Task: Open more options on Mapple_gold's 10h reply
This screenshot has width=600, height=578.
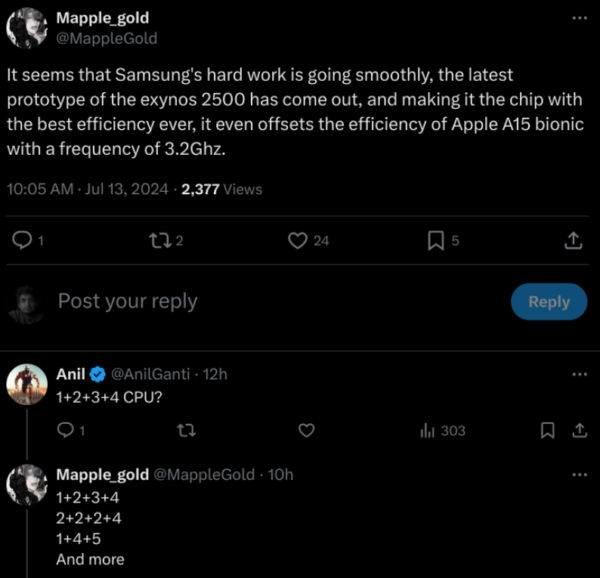Action: [x=578, y=474]
